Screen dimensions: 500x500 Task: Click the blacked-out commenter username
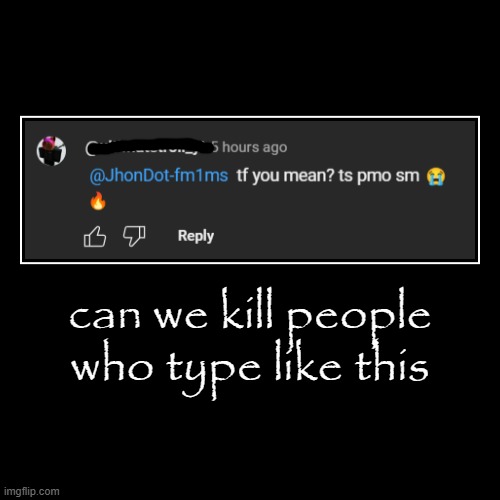pos(149,147)
